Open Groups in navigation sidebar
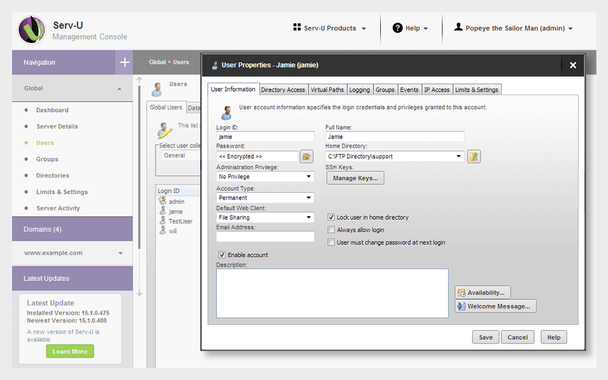 (47, 159)
